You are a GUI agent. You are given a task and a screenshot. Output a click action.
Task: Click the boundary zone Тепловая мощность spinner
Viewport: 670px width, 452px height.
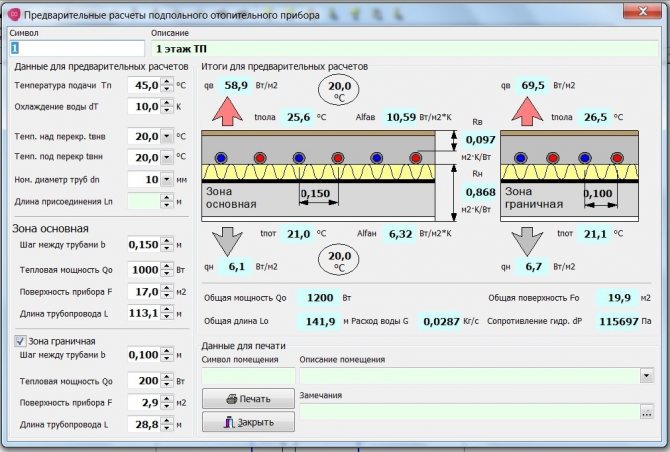(x=167, y=381)
